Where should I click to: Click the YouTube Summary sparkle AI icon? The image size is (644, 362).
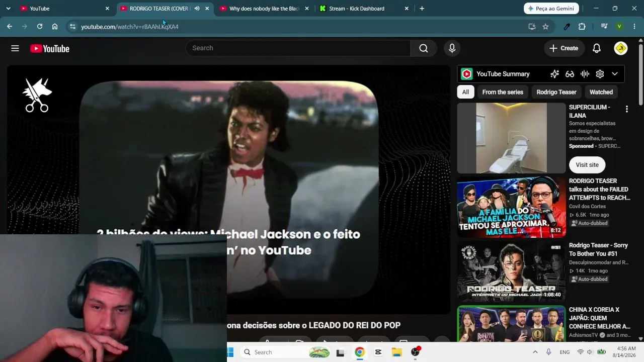point(554,74)
